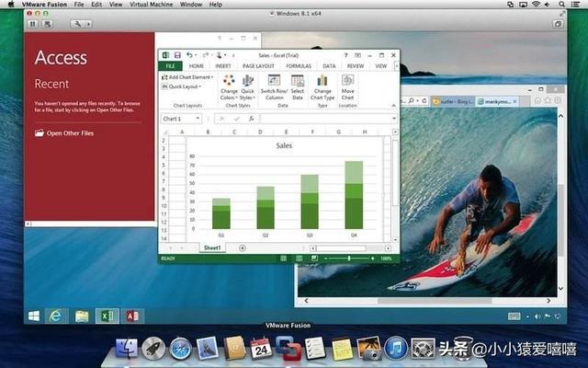Open iTunes from the Mac dock
The image size is (588, 368).
point(396,349)
